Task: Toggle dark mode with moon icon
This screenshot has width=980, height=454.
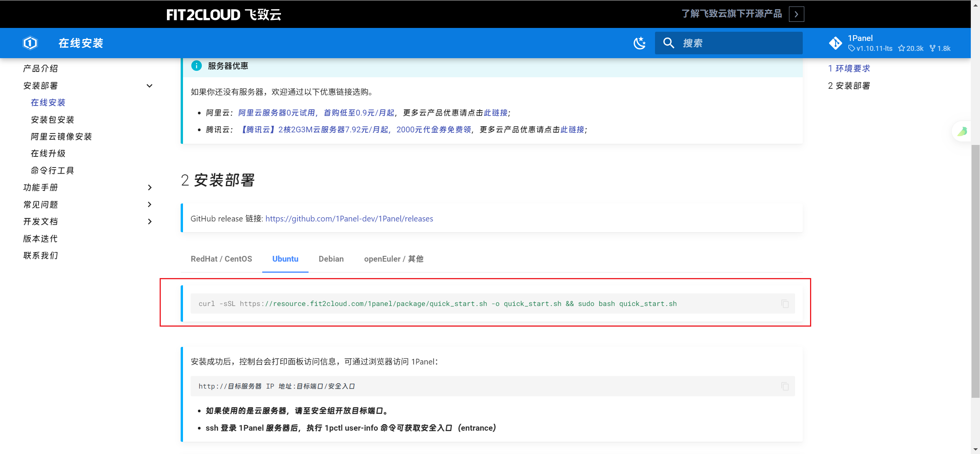Action: pos(639,43)
